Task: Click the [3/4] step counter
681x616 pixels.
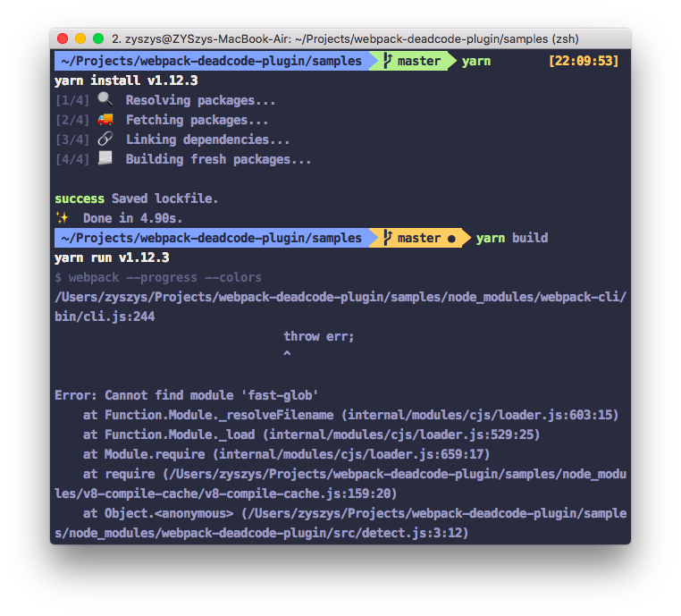Action: coord(72,139)
